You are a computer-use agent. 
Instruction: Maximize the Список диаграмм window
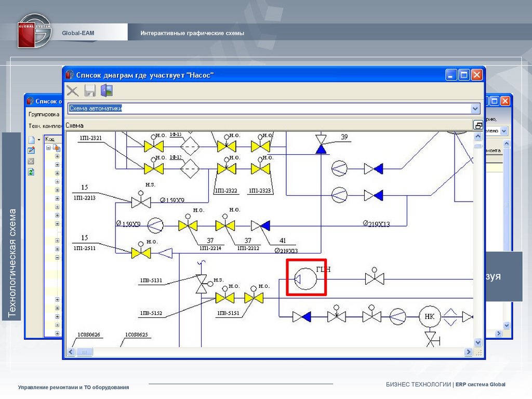[463, 75]
